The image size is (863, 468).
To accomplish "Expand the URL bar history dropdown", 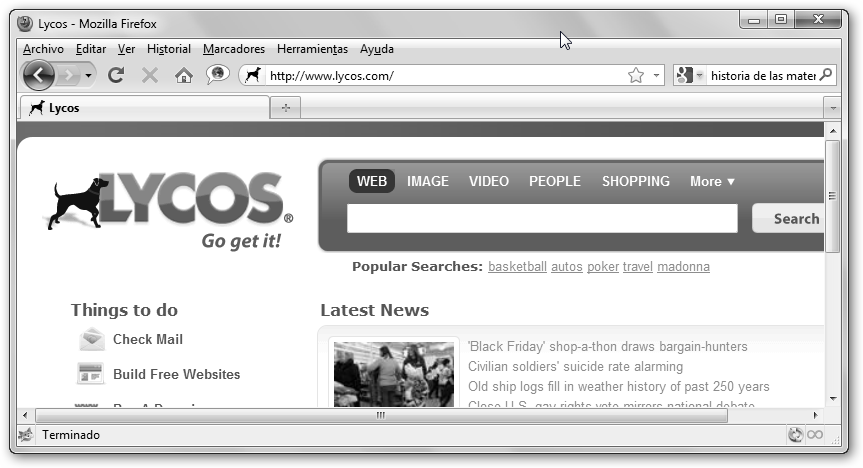I will (x=656, y=75).
